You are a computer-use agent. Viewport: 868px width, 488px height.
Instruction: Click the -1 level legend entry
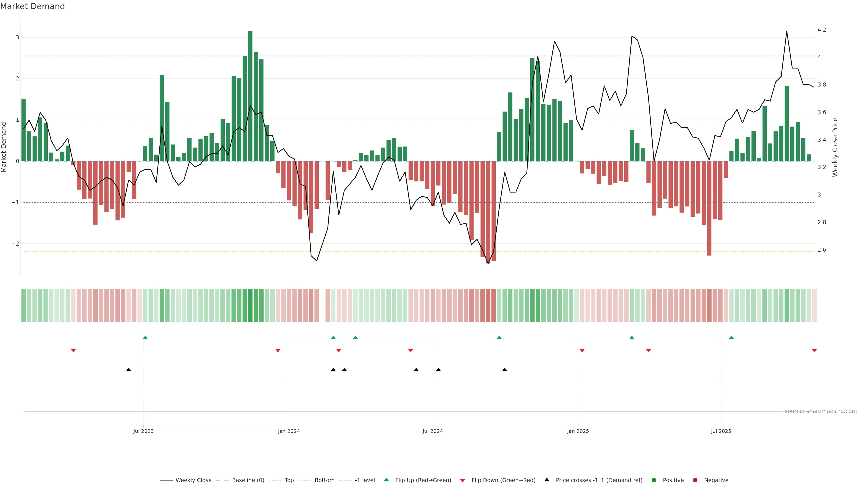tap(365, 480)
